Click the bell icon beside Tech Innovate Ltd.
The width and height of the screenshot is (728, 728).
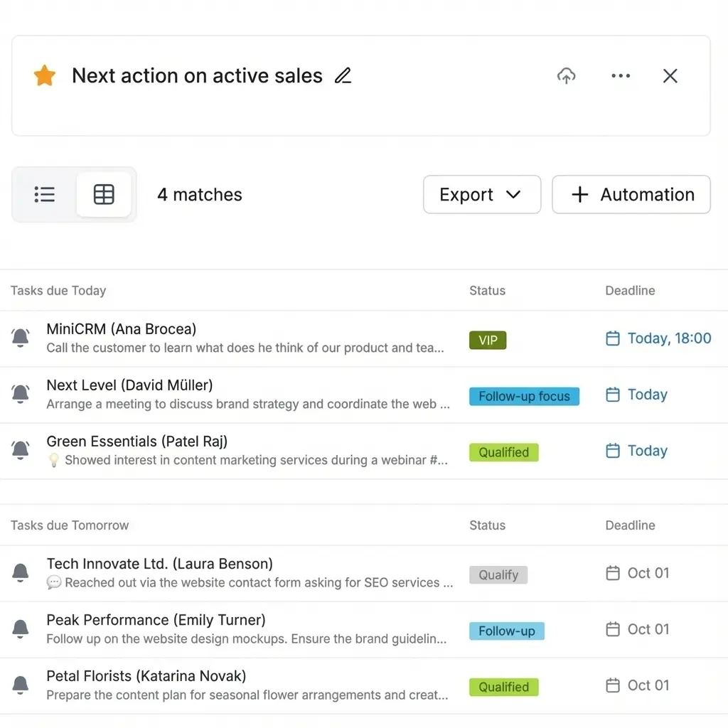[21, 572]
